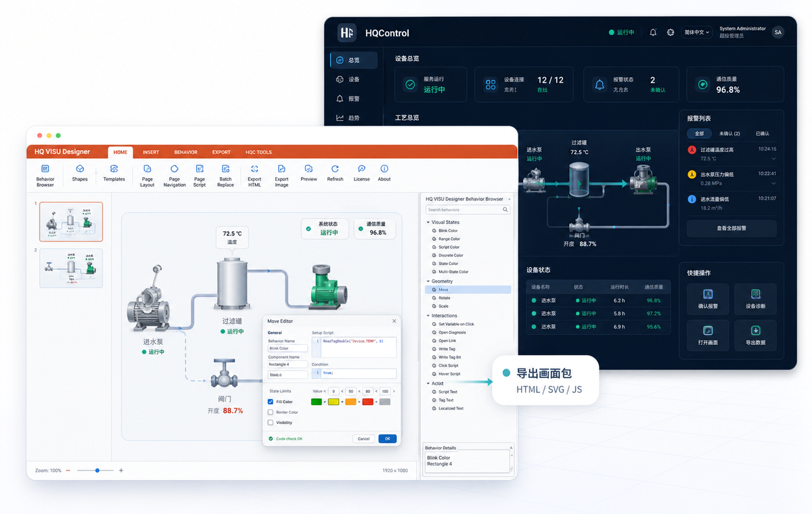Open the Shapes tool
812x514 pixels.
(80, 168)
